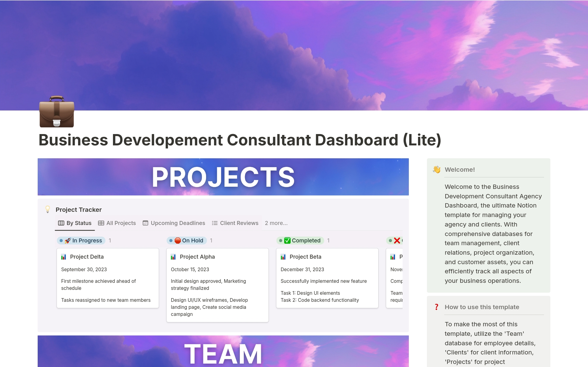Click the calendar icon beside Upcoming Deadlines
This screenshot has height=367, width=588.
coord(145,223)
